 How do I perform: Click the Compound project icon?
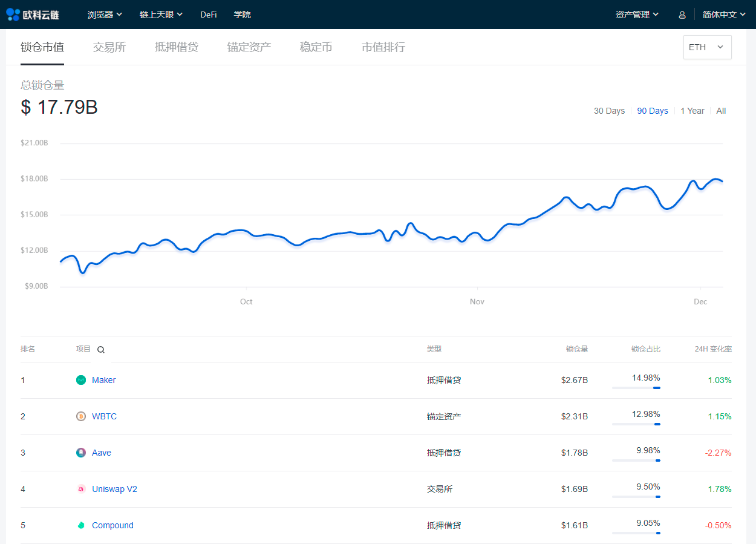(81, 525)
